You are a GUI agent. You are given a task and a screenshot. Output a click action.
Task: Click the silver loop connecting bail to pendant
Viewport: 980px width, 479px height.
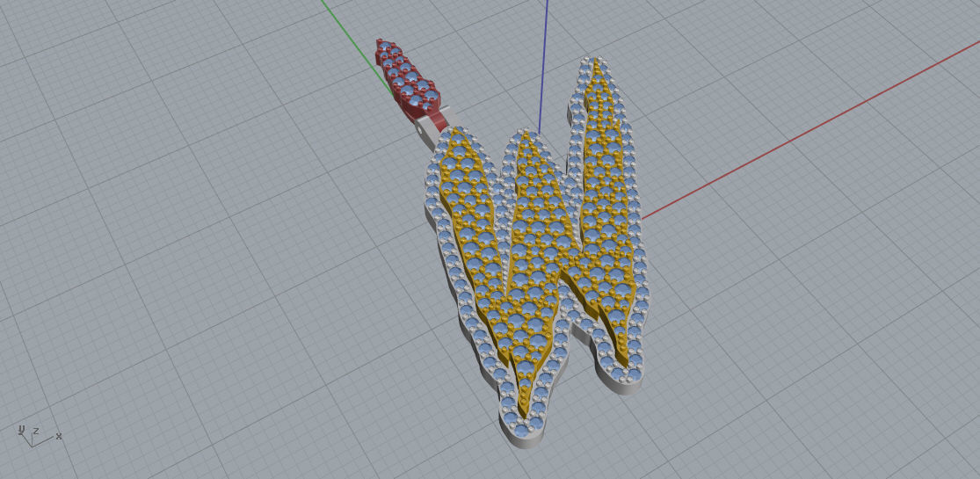430,129
